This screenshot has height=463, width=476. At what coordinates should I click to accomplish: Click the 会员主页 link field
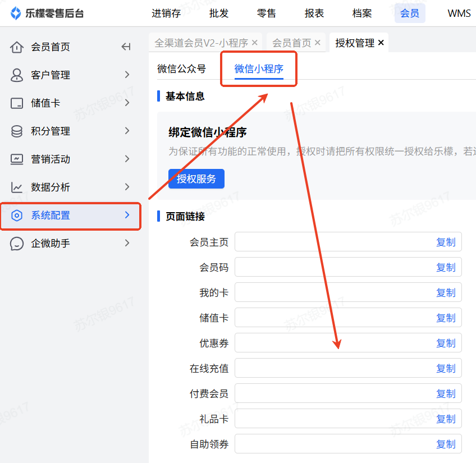pos(348,242)
